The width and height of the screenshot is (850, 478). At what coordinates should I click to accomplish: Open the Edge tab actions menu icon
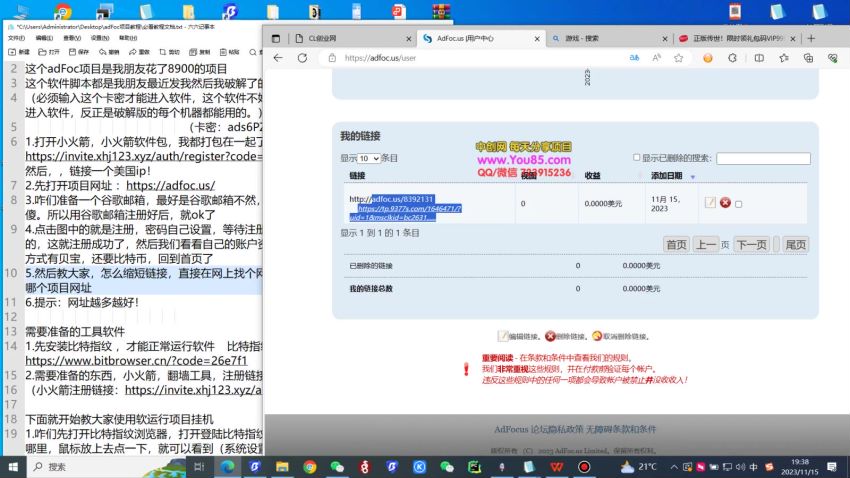point(276,38)
